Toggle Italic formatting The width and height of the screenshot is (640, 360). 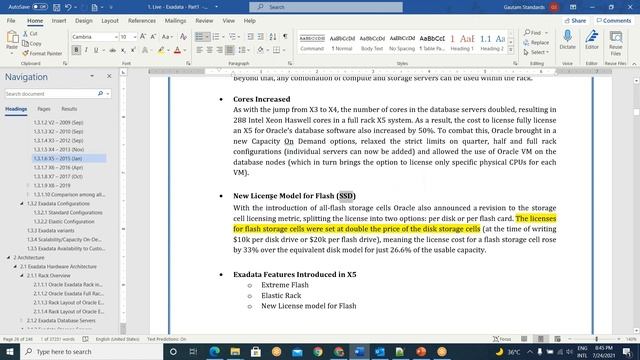pyautogui.click(x=86, y=50)
